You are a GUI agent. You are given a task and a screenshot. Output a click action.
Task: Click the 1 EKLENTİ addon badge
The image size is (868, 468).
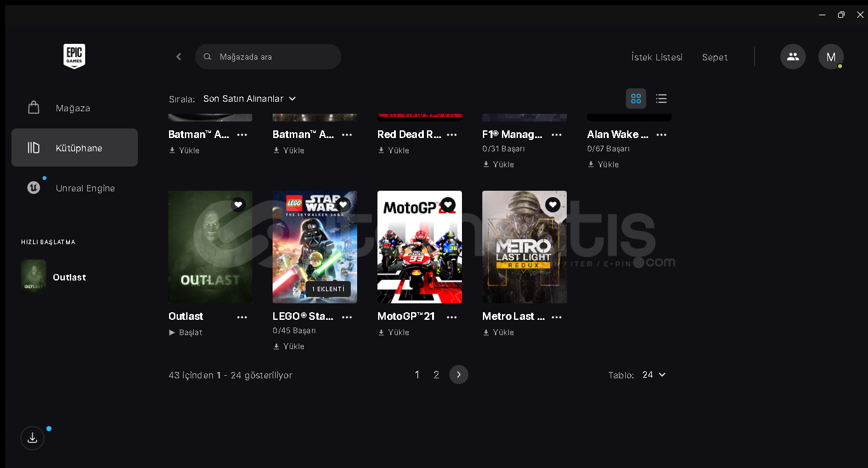pos(328,289)
